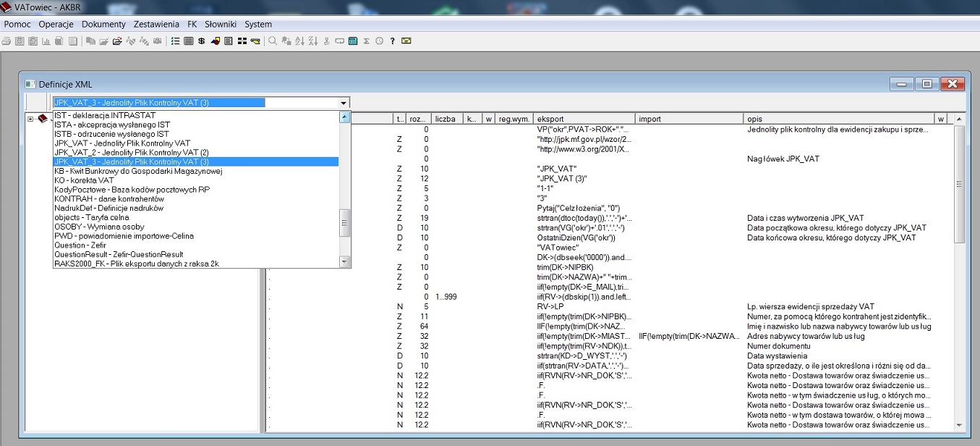
Task: Open the Zestawienia menu
Action: click(156, 24)
